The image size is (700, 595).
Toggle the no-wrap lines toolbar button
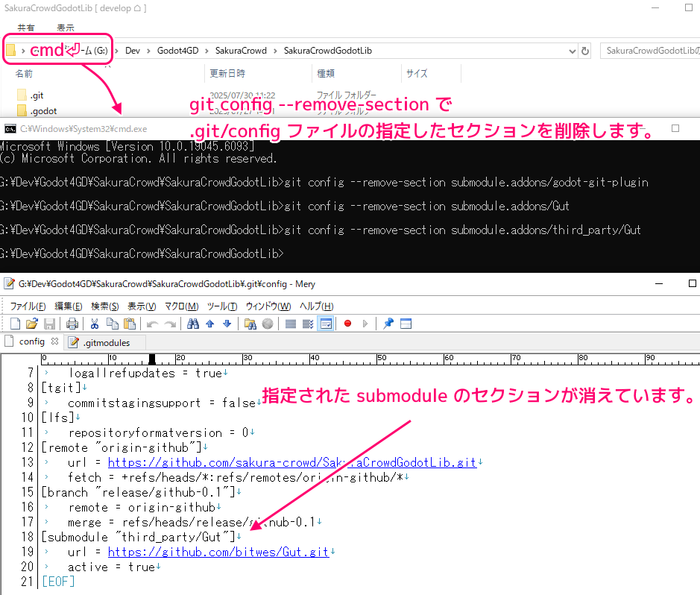tap(291, 324)
